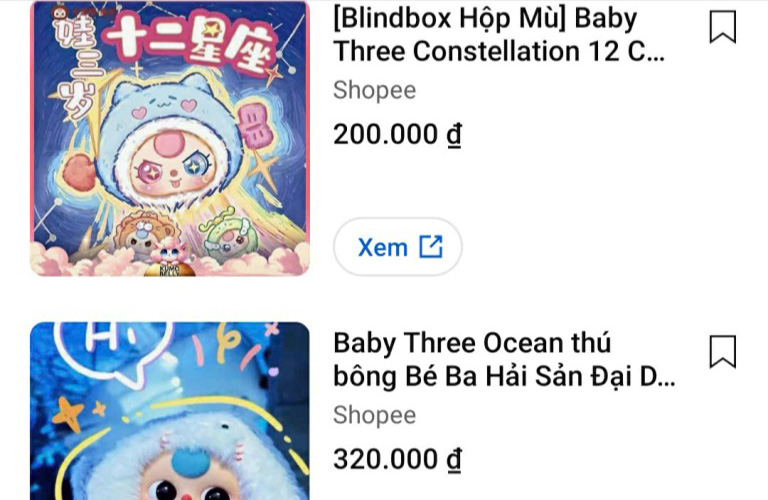Select Shopee seller label under Constellation listing
The height and width of the screenshot is (500, 768).
tap(375, 90)
